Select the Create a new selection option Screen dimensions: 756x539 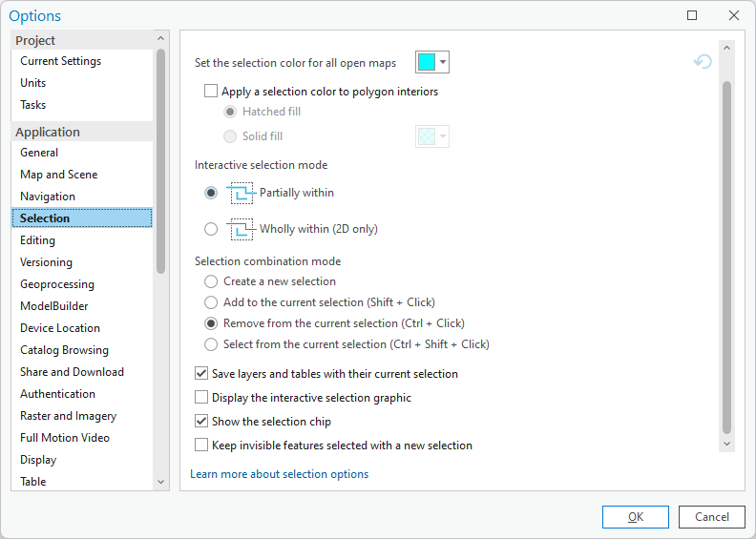[x=211, y=281]
